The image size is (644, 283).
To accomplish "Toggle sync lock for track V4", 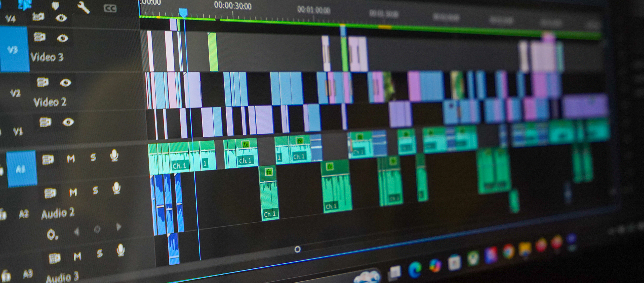I will [38, 17].
